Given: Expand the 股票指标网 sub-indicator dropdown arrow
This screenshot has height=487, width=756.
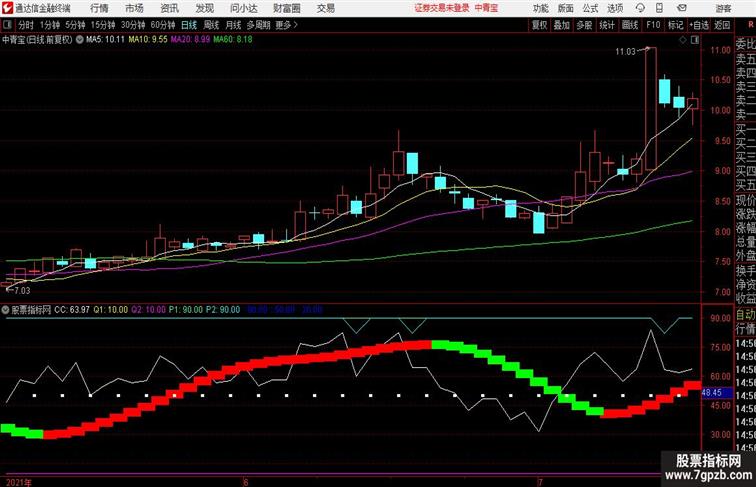Looking at the screenshot, I should click(x=5, y=310).
